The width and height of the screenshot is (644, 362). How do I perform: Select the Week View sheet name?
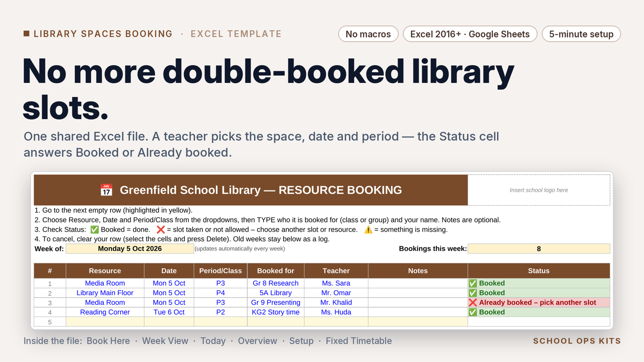[x=165, y=341]
